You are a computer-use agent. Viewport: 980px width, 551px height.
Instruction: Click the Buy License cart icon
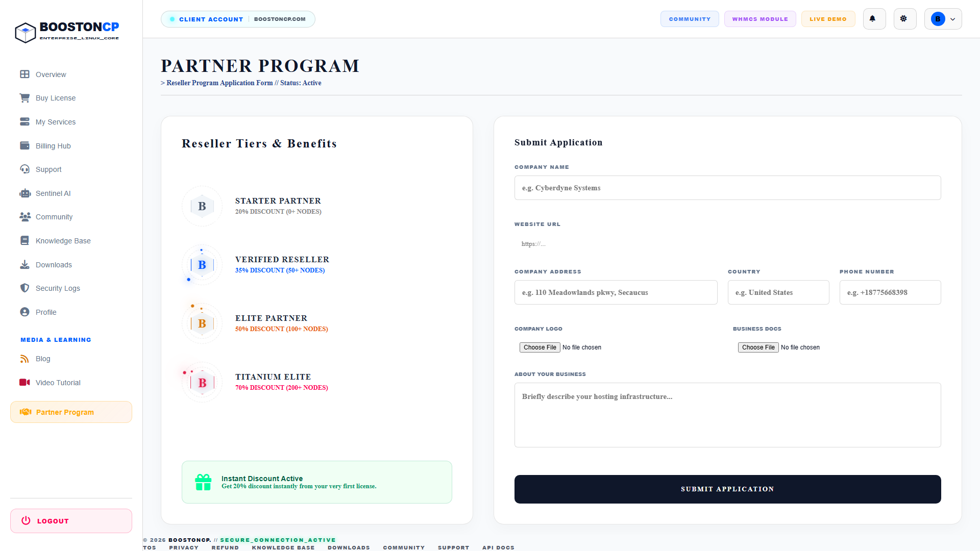[x=24, y=98]
